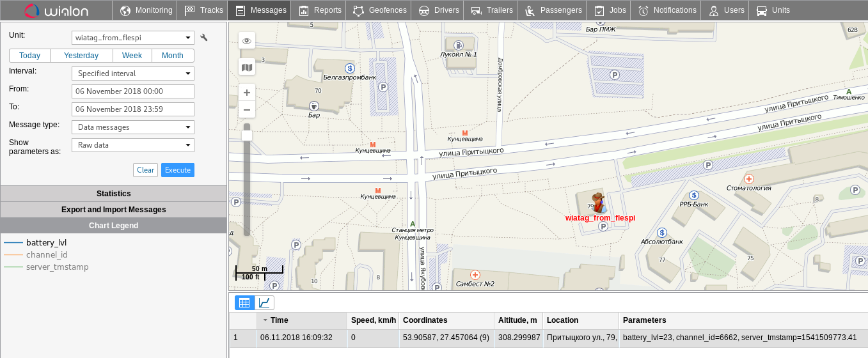Open the Users tab
The width and height of the screenshot is (868, 358).
coord(725,10)
